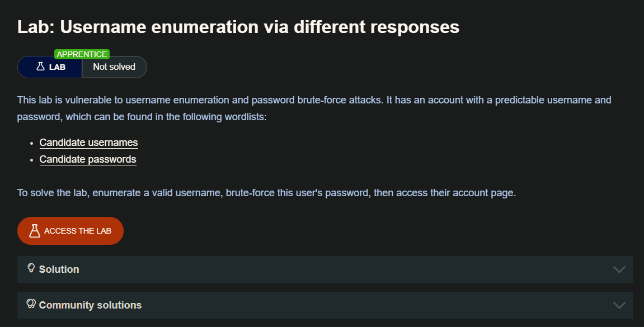This screenshot has width=644, height=327.
Task: Click the bullet point before Candidate passwords
Action: 31,160
